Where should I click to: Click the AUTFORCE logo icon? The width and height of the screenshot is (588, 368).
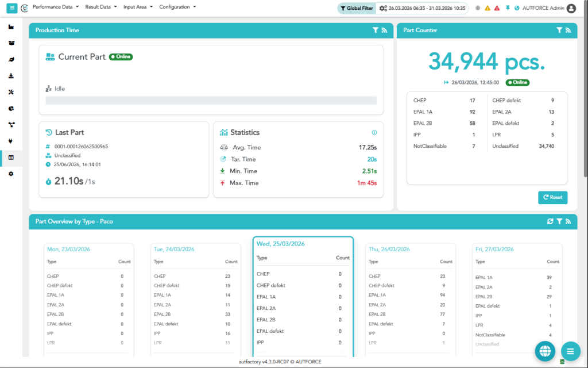click(24, 8)
